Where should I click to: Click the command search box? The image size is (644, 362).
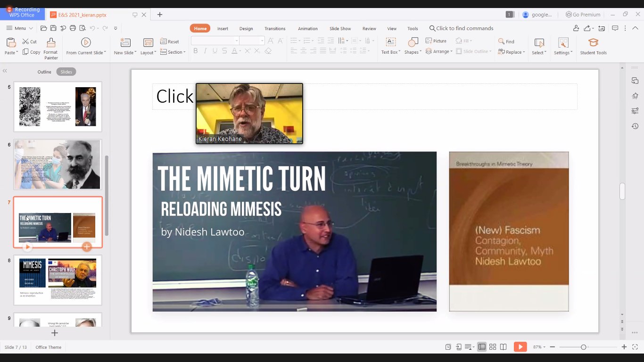462,28
